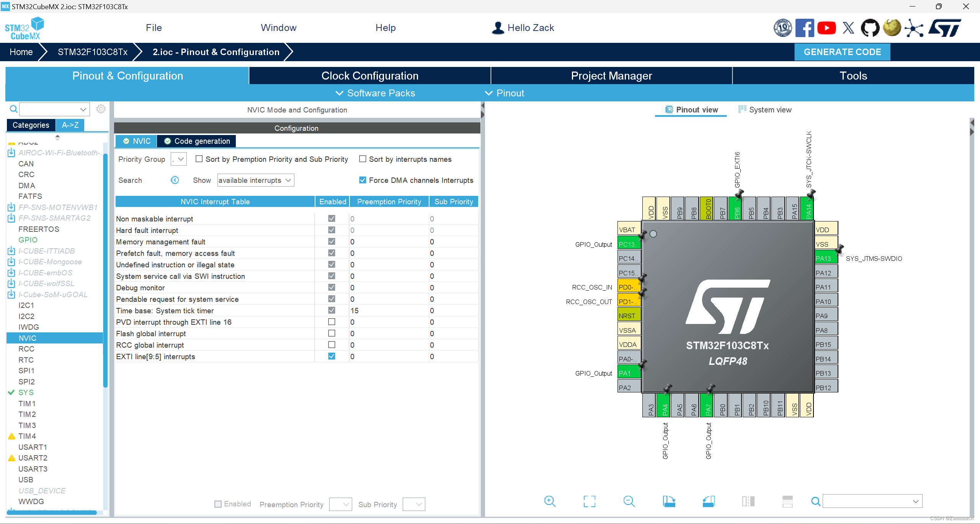This screenshot has height=524, width=980.
Task: Rotate chip view counter-clockwise icon
Action: point(709,501)
